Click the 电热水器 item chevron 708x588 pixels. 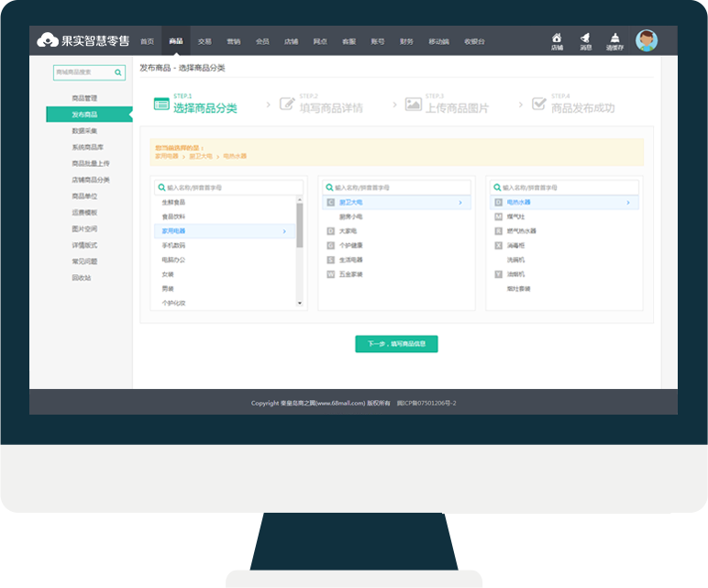point(627,202)
